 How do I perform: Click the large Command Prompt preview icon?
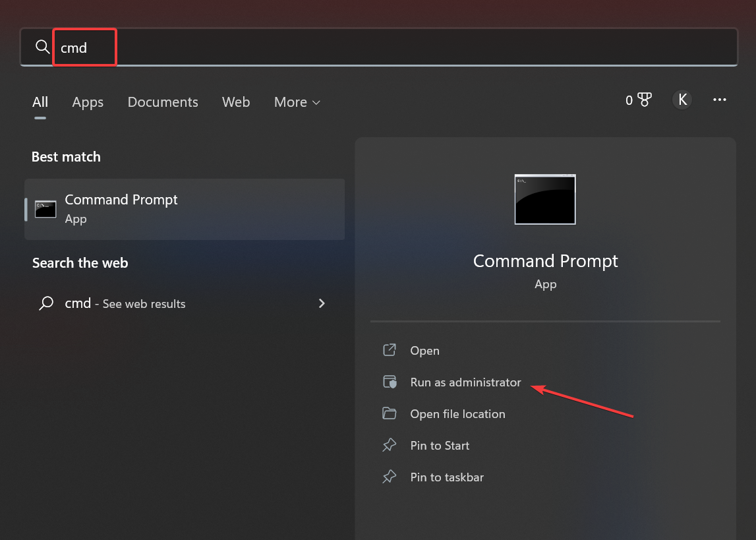coord(544,199)
